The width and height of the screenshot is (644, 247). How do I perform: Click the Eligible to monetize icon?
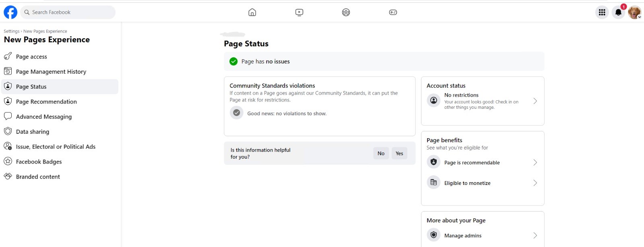(433, 183)
